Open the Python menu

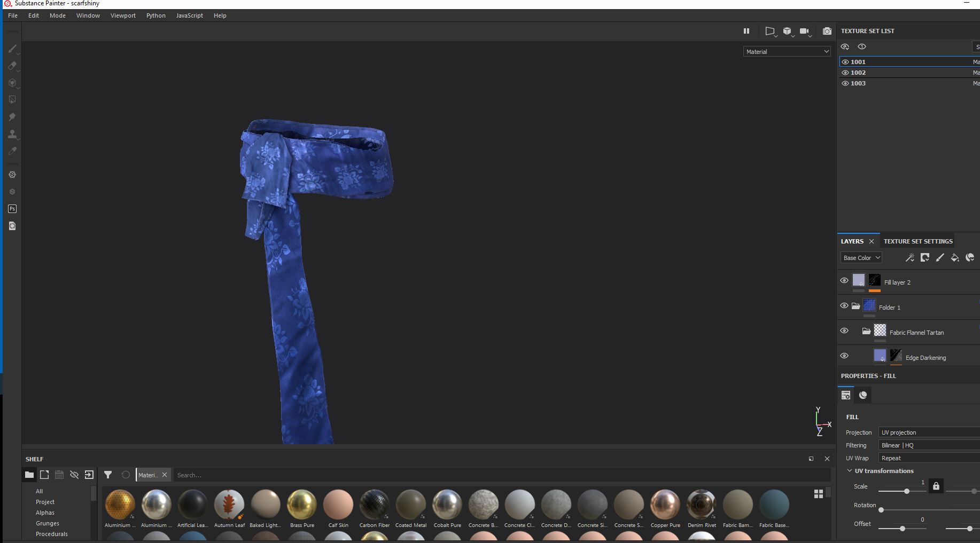point(156,15)
